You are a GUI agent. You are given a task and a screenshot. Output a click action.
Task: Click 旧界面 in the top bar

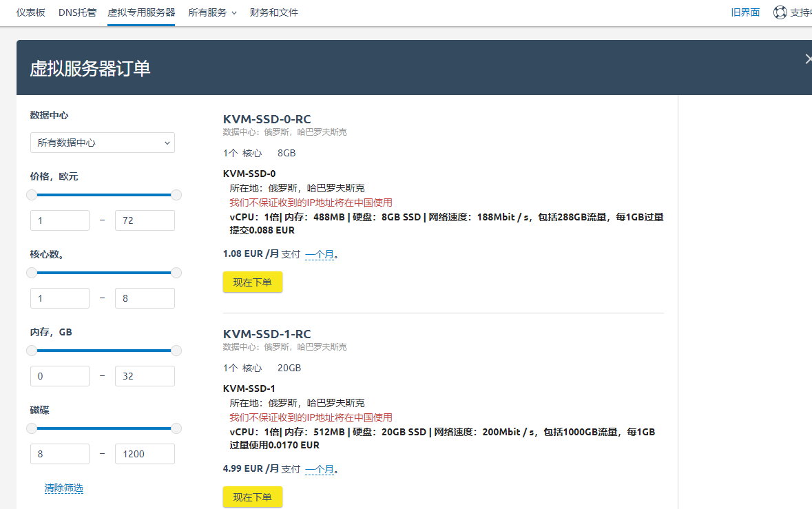[x=745, y=12]
